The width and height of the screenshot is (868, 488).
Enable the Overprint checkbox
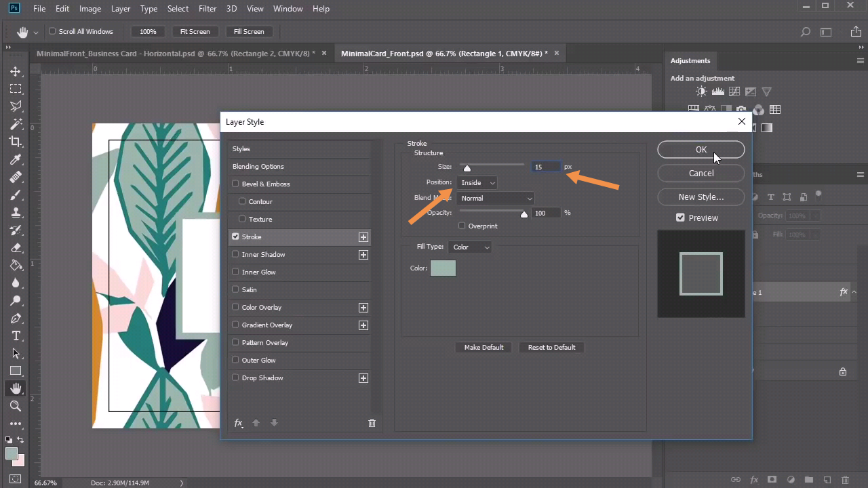pyautogui.click(x=462, y=226)
